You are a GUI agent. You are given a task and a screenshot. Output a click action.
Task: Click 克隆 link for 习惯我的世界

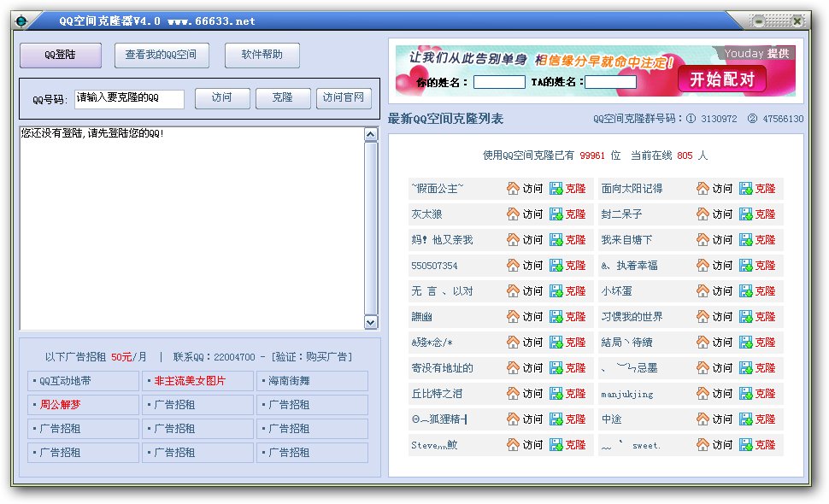click(765, 316)
